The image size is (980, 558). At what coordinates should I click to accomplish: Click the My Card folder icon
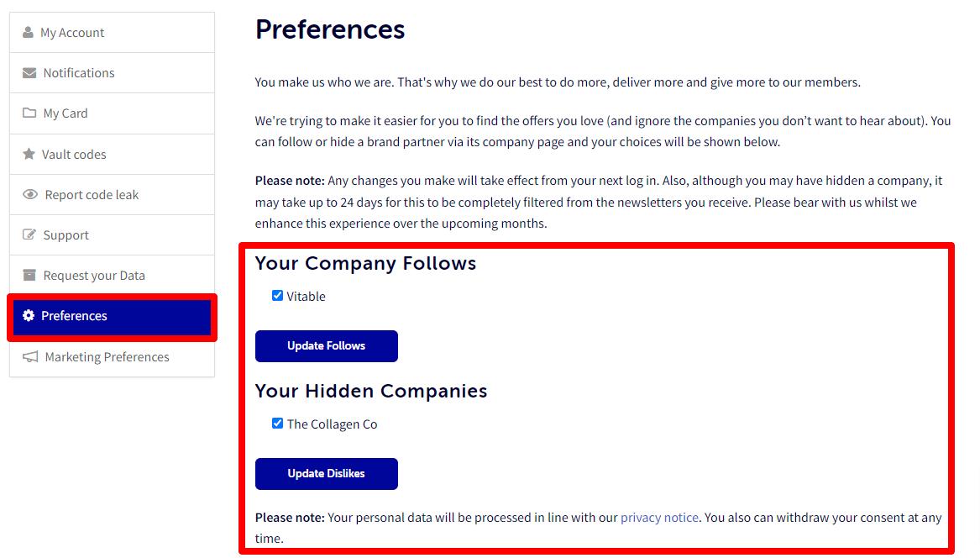pos(29,113)
